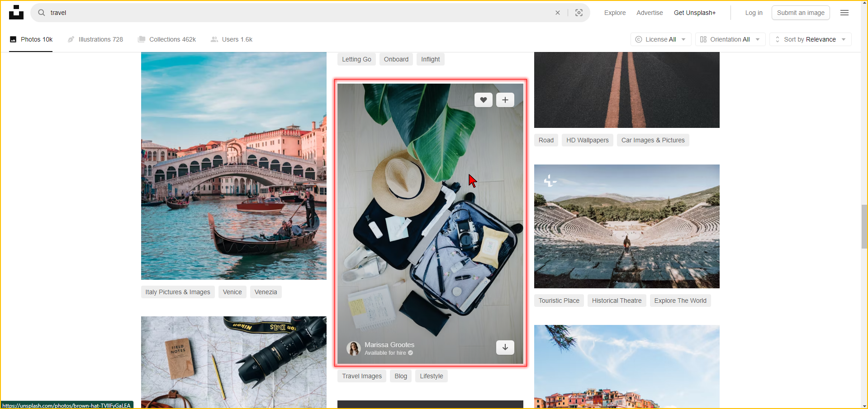
Task: Click the Venice tag chip
Action: point(232,292)
